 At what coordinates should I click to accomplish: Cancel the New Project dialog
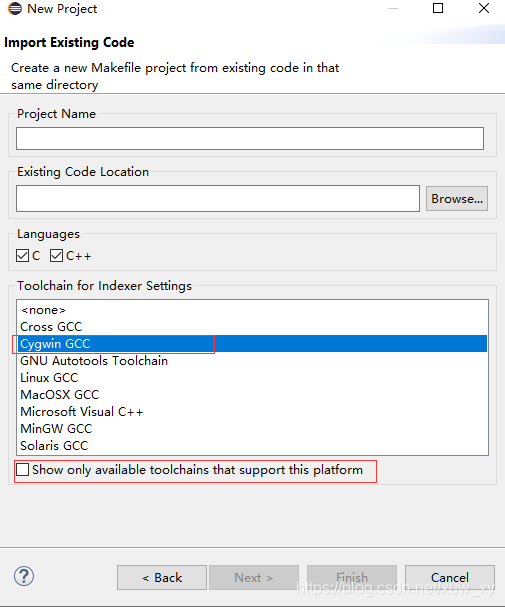pyautogui.click(x=450, y=578)
